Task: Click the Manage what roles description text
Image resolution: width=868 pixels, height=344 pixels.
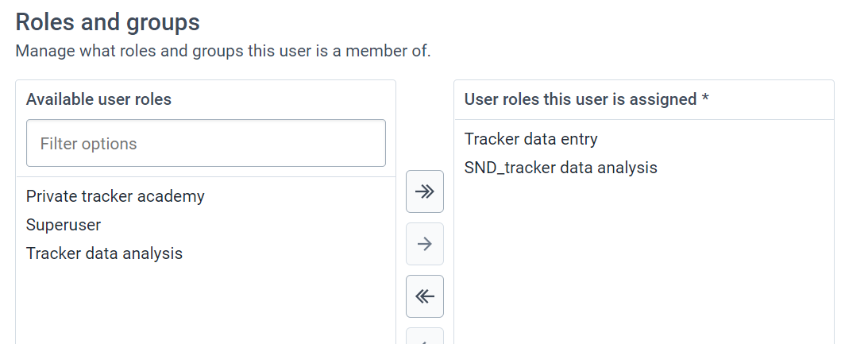Action: pos(222,52)
